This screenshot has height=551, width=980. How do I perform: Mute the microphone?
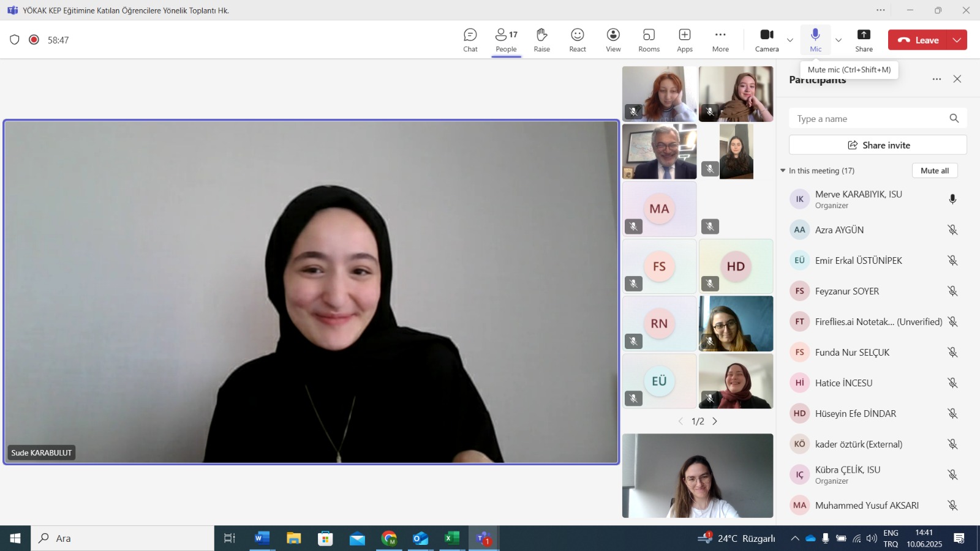[815, 40]
